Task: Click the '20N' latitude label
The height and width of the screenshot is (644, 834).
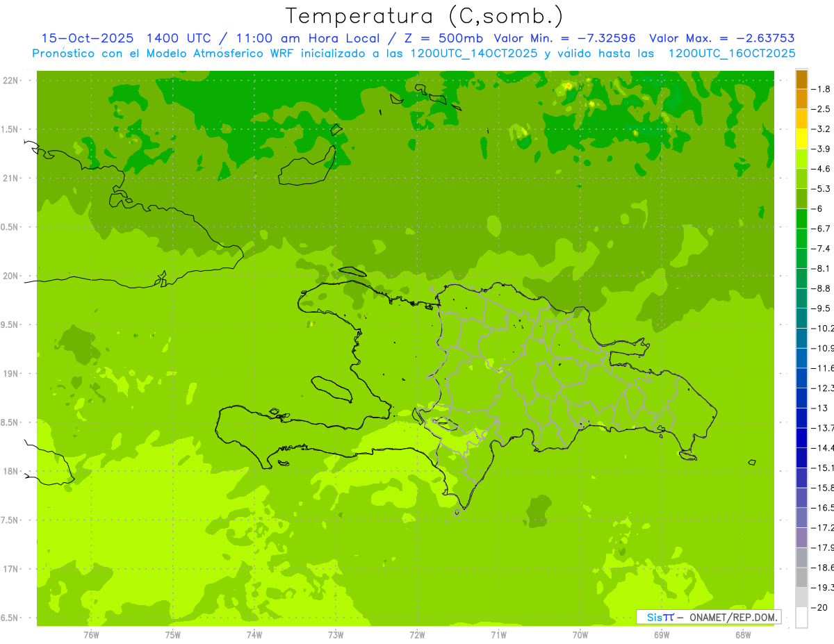Action: point(10,276)
